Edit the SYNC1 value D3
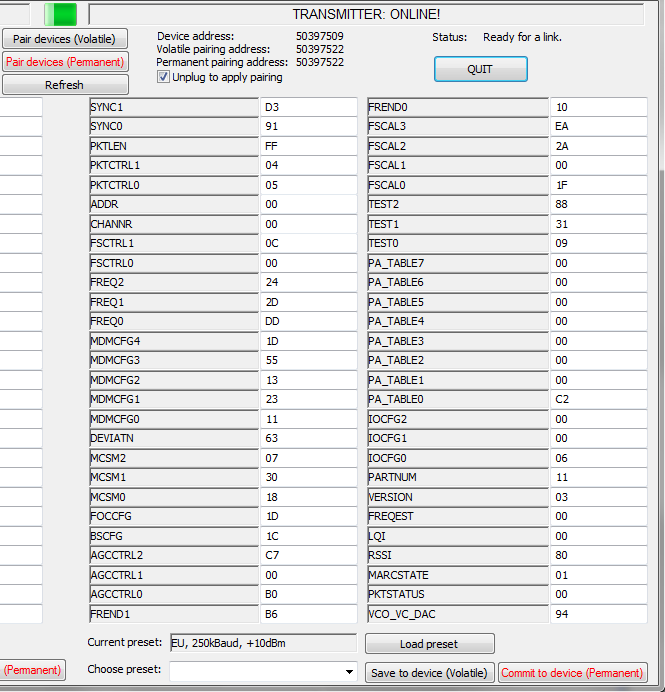This screenshot has width=665, height=692. pyautogui.click(x=308, y=107)
